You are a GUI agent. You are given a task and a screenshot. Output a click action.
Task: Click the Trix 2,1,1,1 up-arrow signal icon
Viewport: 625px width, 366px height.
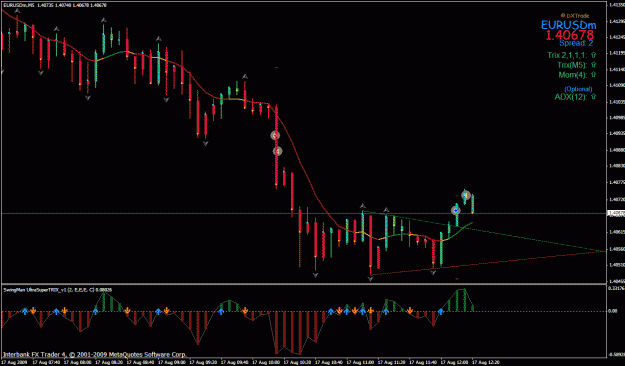[594, 55]
